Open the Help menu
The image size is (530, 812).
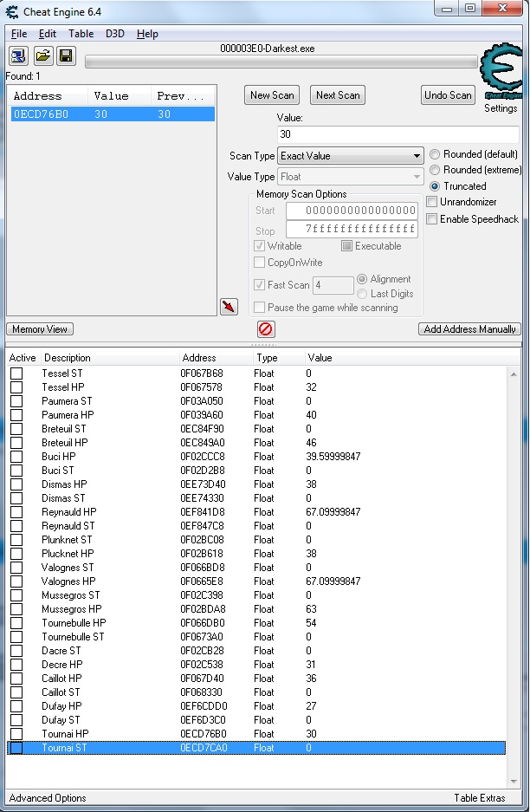click(147, 34)
